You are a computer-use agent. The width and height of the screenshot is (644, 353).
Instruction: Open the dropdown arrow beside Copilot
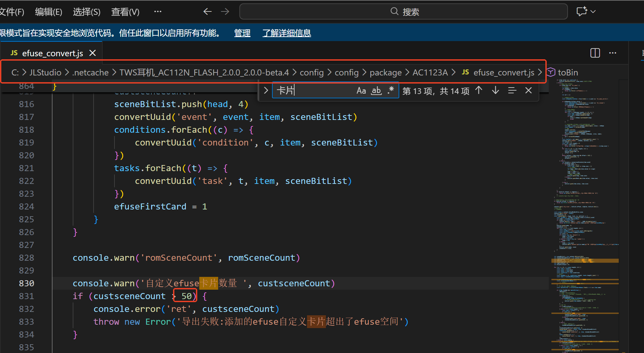tap(593, 11)
